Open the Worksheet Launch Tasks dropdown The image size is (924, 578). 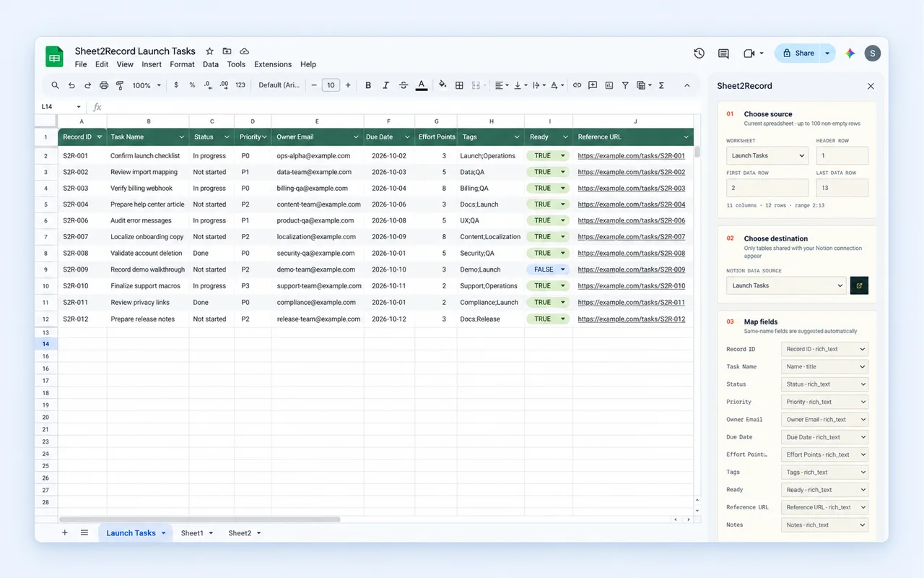[767, 155]
